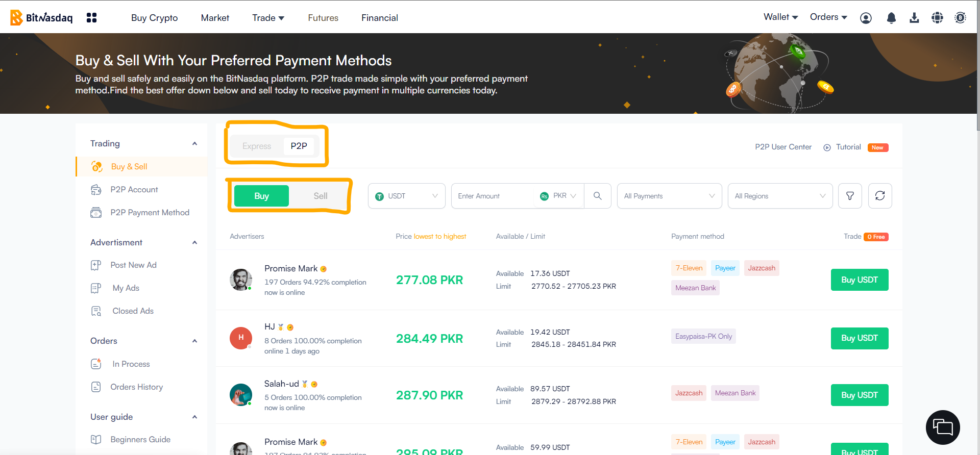Click Salah-ud's avatar
This screenshot has width=980, height=455.
tap(241, 395)
